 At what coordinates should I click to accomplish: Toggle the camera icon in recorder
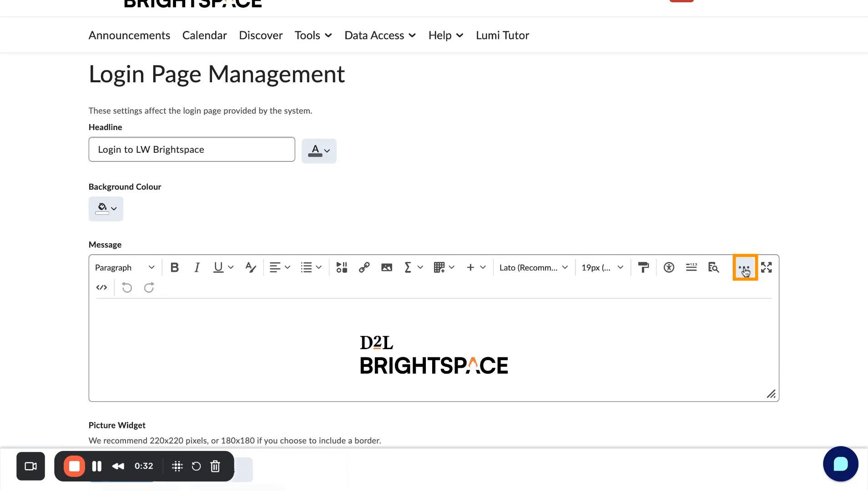[x=30, y=466]
